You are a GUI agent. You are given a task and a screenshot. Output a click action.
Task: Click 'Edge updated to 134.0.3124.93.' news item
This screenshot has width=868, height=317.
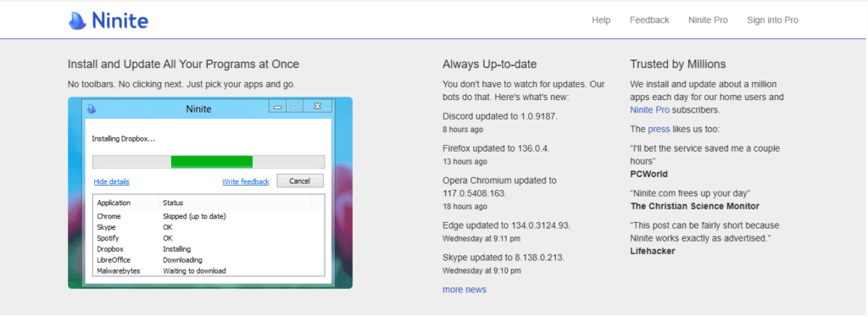coord(507,225)
